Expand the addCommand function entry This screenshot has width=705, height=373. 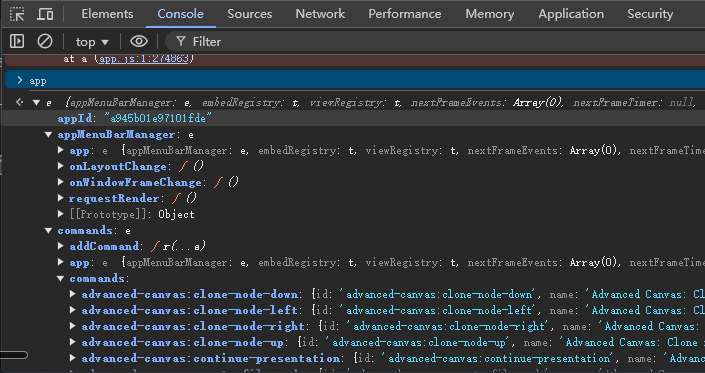[61, 246]
